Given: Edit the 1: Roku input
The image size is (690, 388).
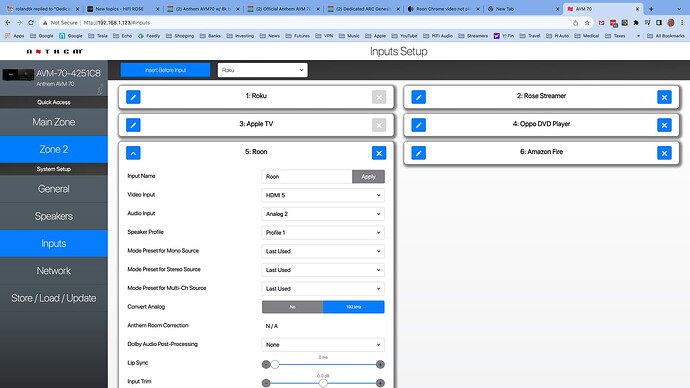Looking at the screenshot, I should click(133, 97).
